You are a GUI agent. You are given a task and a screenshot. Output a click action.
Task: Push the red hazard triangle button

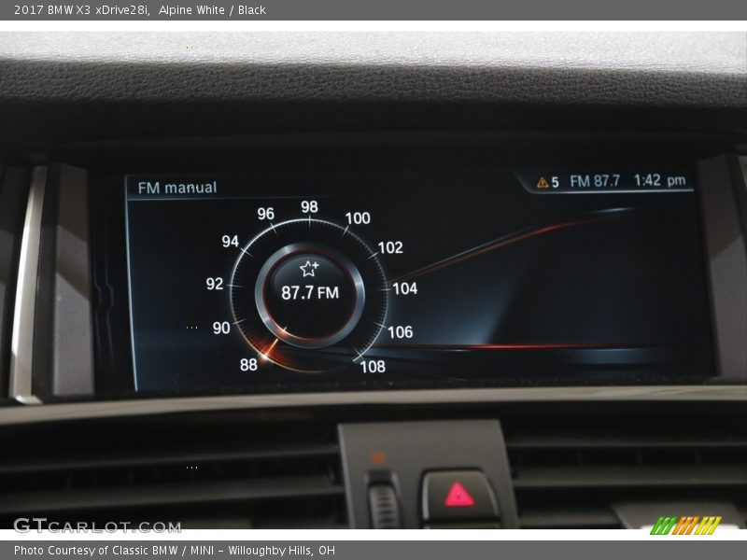point(459,495)
